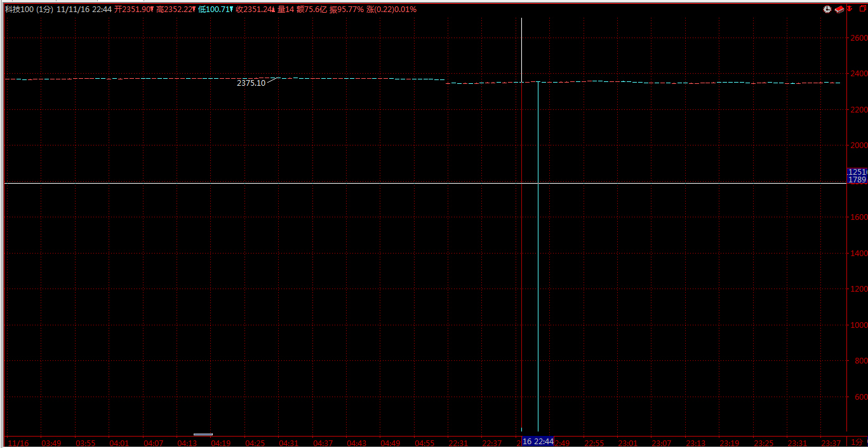Click the 1789 crosshair price tag
The width and height of the screenshot is (868, 448).
click(857, 180)
